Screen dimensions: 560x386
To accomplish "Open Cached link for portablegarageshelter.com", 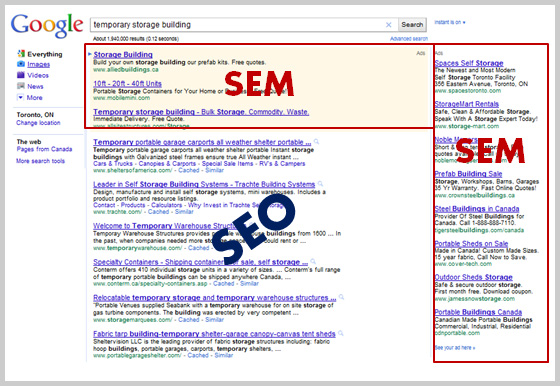I will coord(198,355).
